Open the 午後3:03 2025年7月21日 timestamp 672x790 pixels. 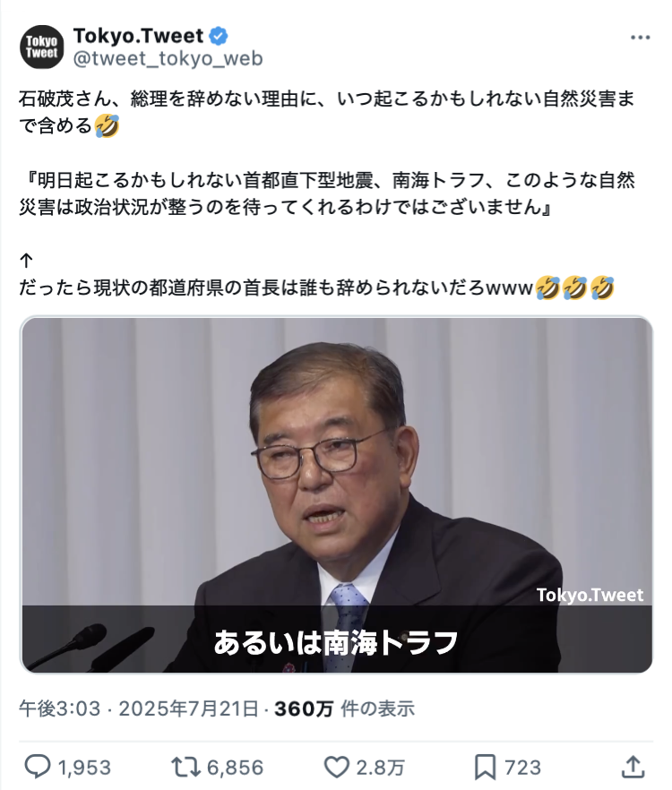pos(139,708)
